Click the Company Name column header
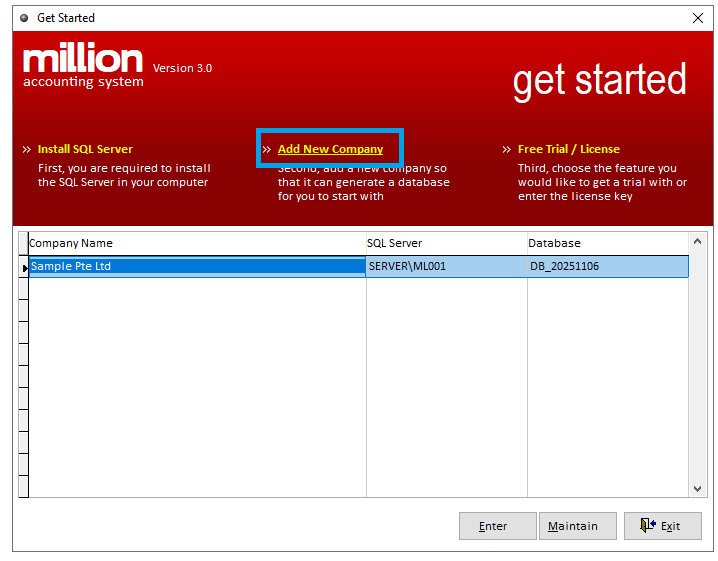 click(x=197, y=243)
